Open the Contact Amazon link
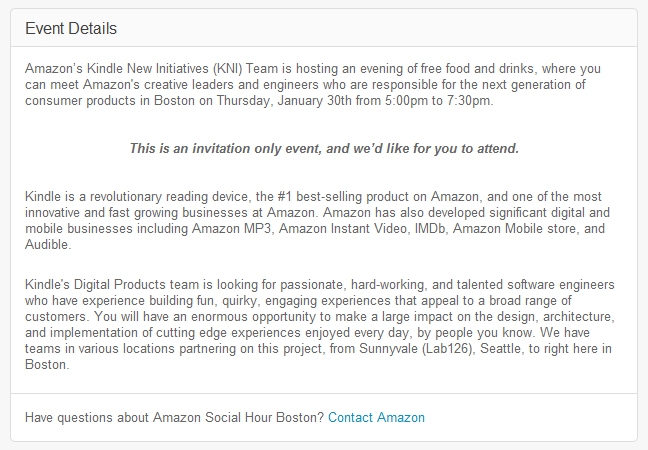 (376, 417)
